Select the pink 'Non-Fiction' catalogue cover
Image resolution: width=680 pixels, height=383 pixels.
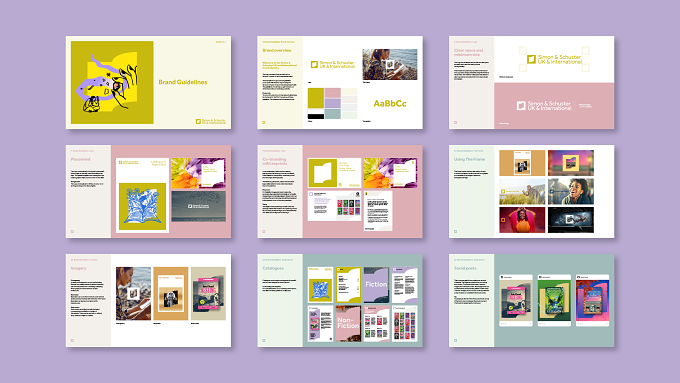[x=348, y=323]
